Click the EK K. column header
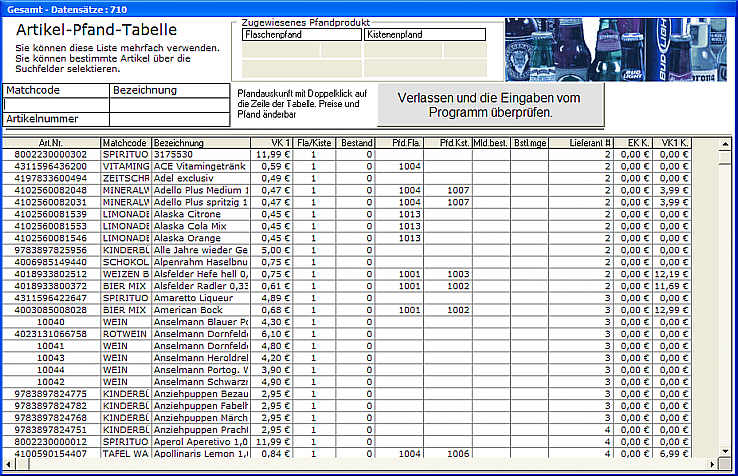Viewport: 738px width, 476px height. coord(633,143)
